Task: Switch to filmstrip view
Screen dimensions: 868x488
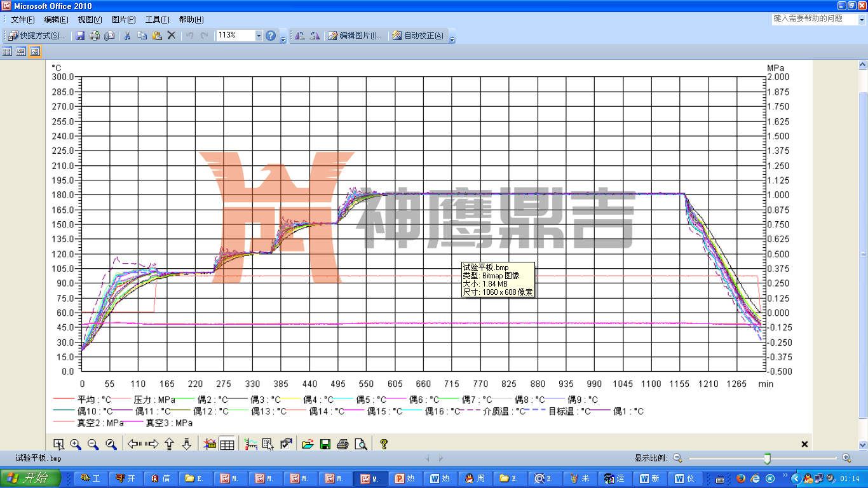Action: 21,51
